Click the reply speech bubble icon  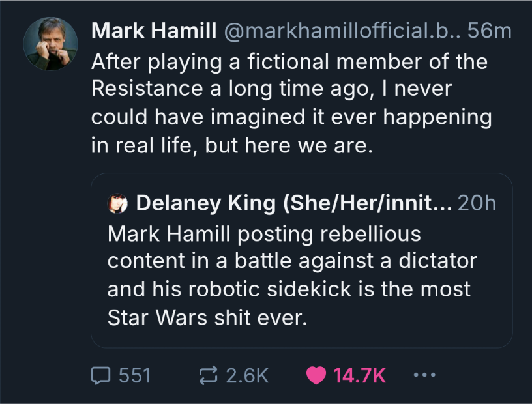(100, 375)
